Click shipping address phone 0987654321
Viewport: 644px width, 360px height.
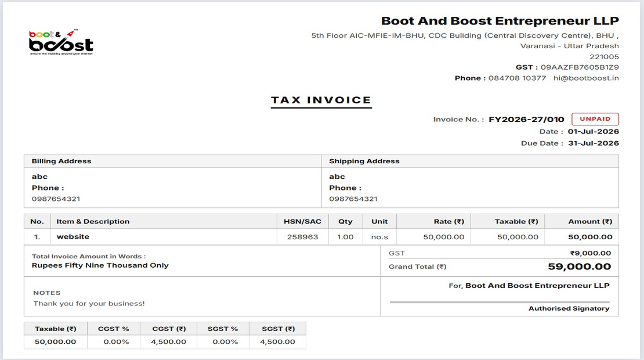[x=353, y=199]
